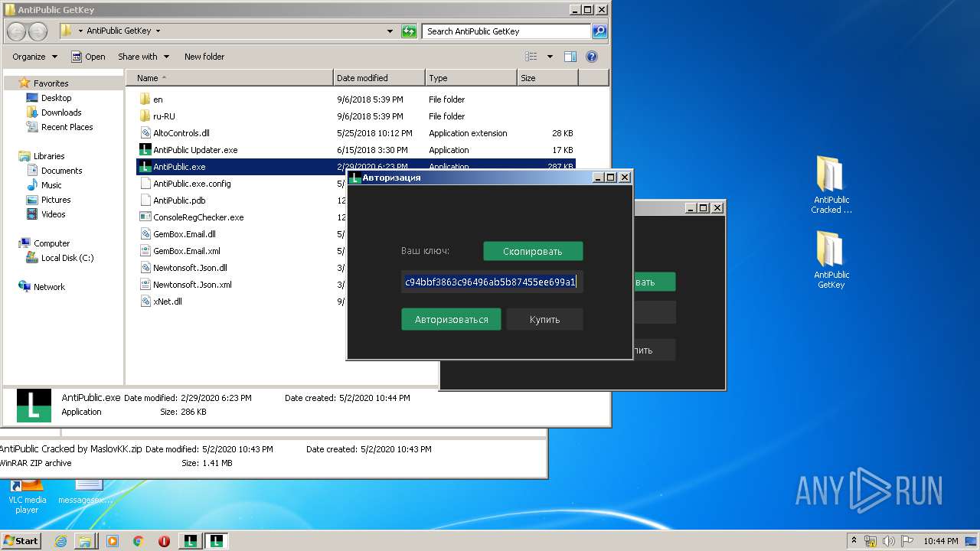Launch Internet Explorer from the taskbar
This screenshot has height=551, width=980.
(60, 541)
